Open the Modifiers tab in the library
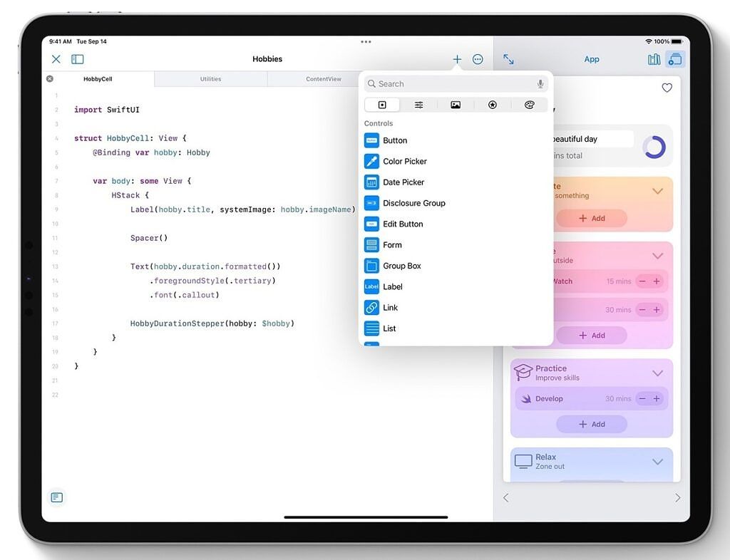 (418, 105)
